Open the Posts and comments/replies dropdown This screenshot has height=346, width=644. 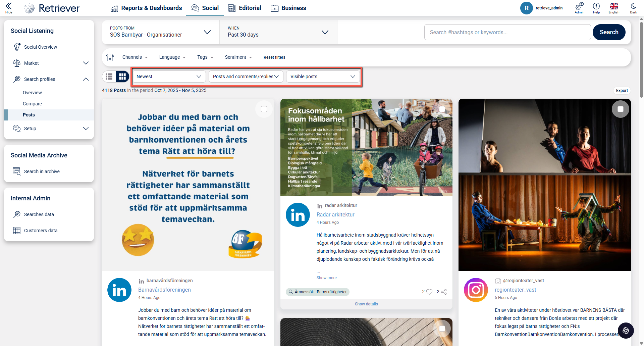[x=246, y=77]
